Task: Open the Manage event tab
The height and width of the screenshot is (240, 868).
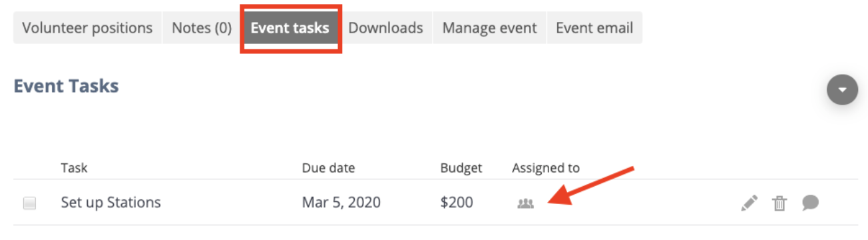Action: pyautogui.click(x=489, y=28)
